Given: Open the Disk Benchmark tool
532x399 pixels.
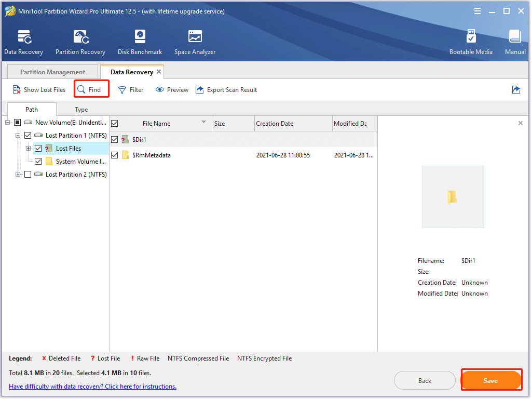Looking at the screenshot, I should [140, 43].
